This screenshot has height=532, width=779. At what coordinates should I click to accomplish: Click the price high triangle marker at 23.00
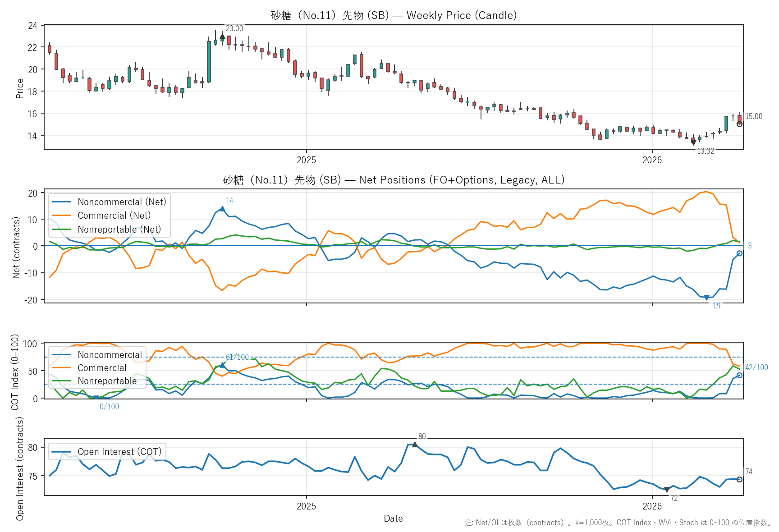[x=222, y=36]
